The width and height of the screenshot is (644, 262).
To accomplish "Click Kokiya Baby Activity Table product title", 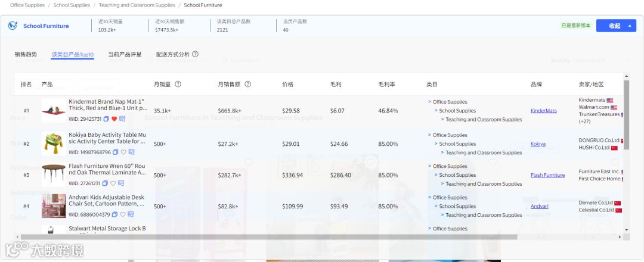I will point(107,138).
